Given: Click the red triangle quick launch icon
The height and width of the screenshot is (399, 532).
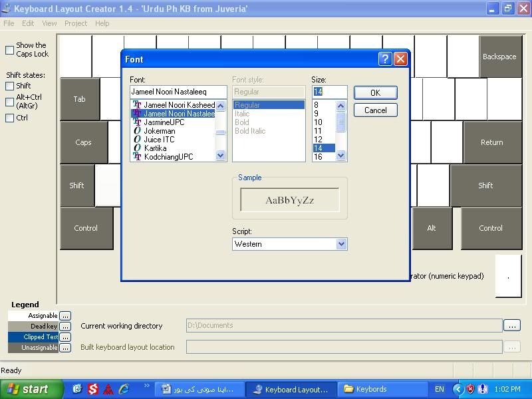Looking at the screenshot, I should tap(108, 389).
